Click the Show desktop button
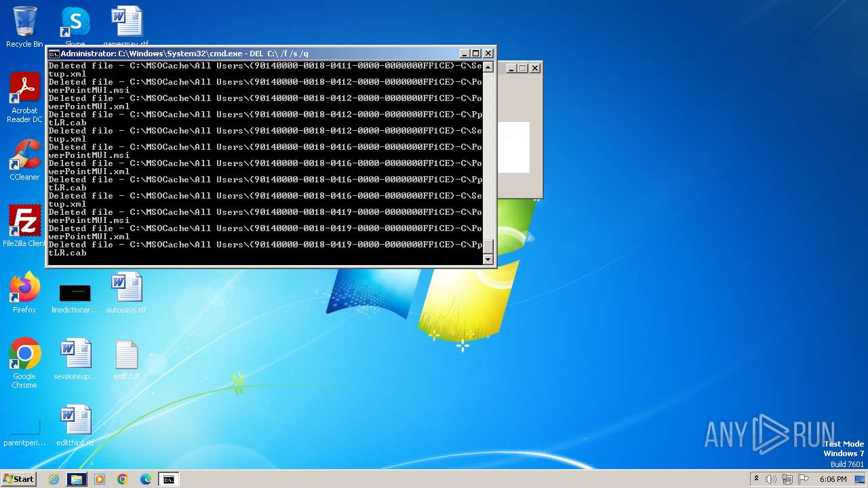 [860, 479]
